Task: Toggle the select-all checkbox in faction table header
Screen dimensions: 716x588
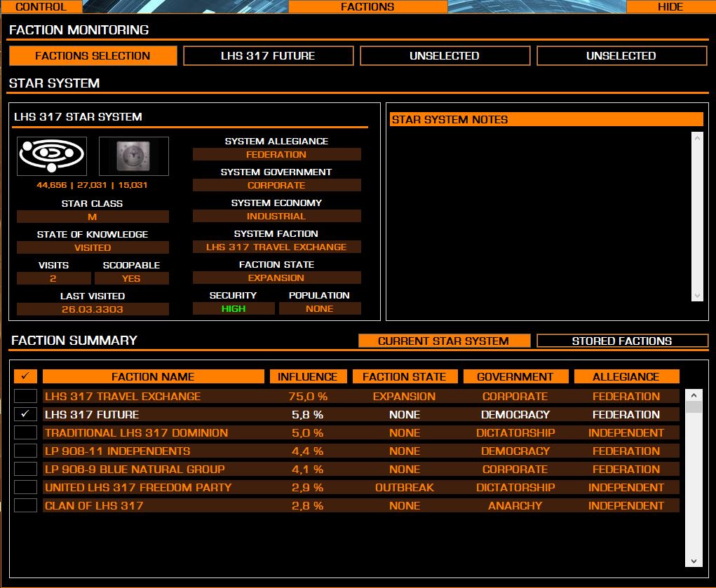Action: 25,376
